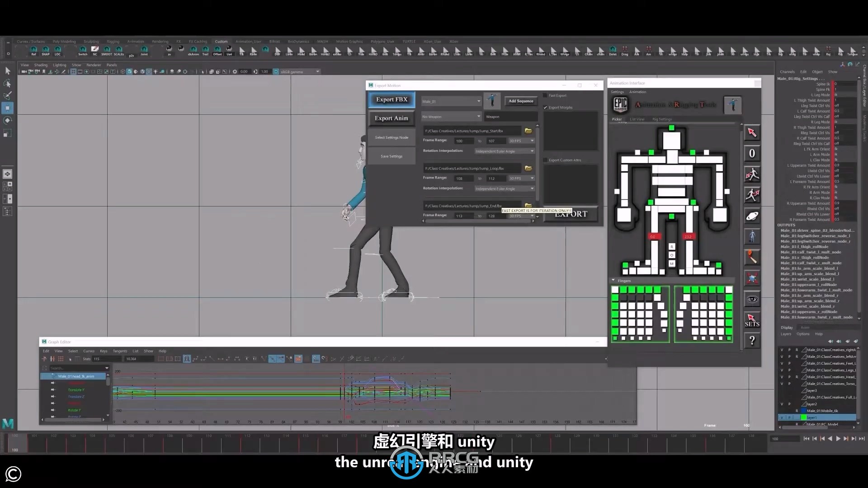This screenshot has width=868, height=488.
Task: Switch to the Rig Settings tab
Action: (x=662, y=119)
